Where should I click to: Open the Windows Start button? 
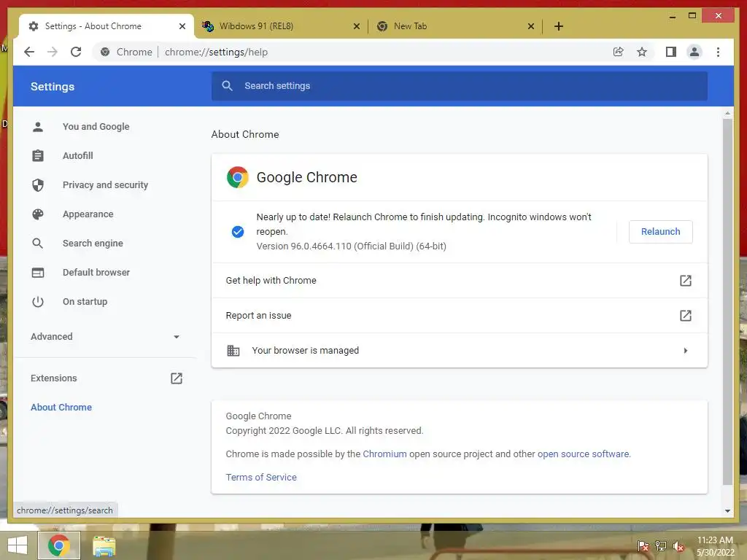[x=18, y=545]
